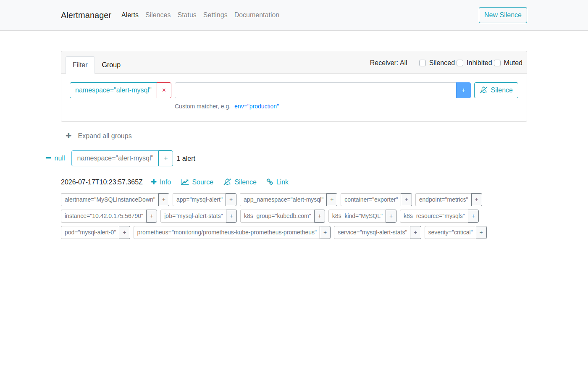Expand all groups via the plus icon
588x378 pixels.
click(69, 136)
